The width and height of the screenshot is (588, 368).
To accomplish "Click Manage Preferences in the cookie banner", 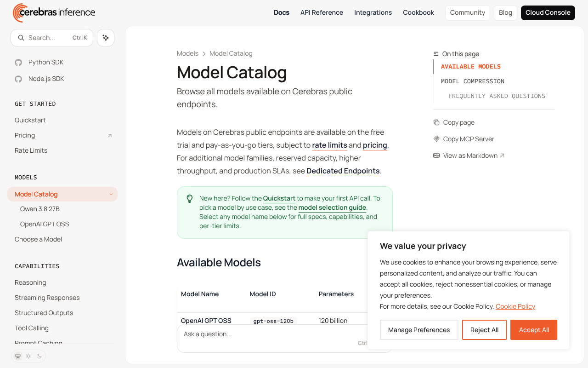I will [x=419, y=330].
